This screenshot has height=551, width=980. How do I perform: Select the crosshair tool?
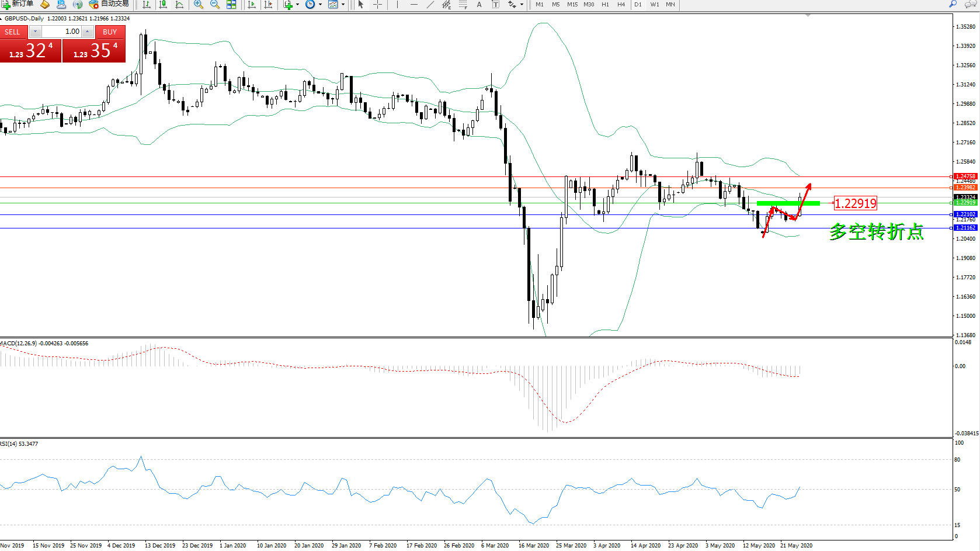[x=377, y=5]
